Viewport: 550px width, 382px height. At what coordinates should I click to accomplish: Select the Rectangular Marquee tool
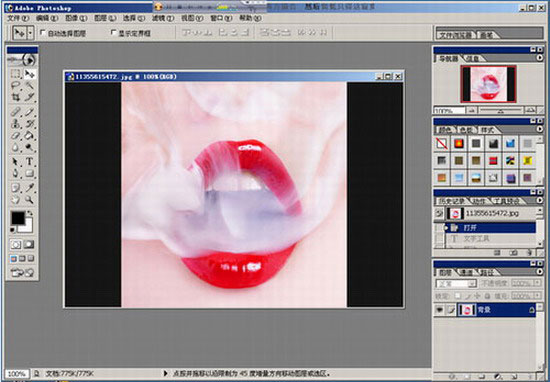tap(15, 74)
